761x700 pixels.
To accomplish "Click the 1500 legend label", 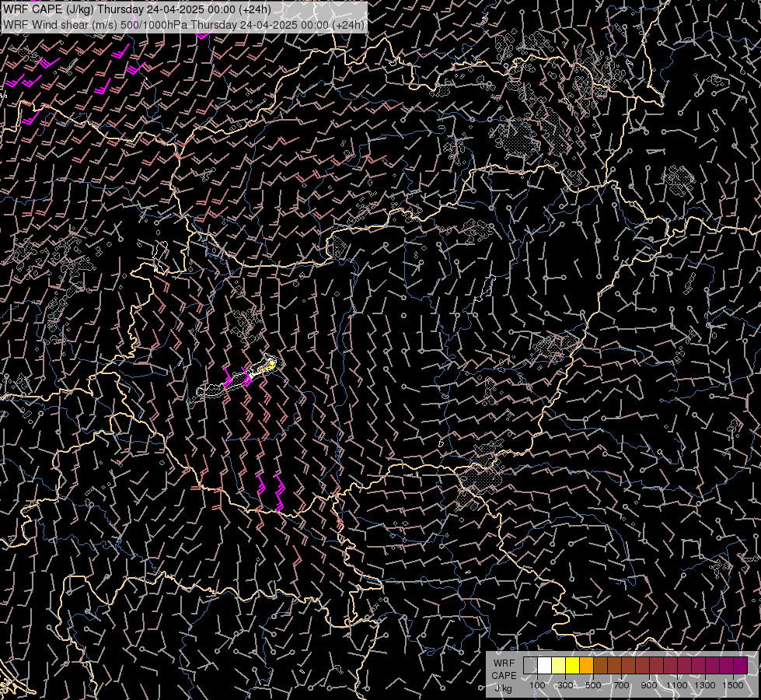I will 733,685.
